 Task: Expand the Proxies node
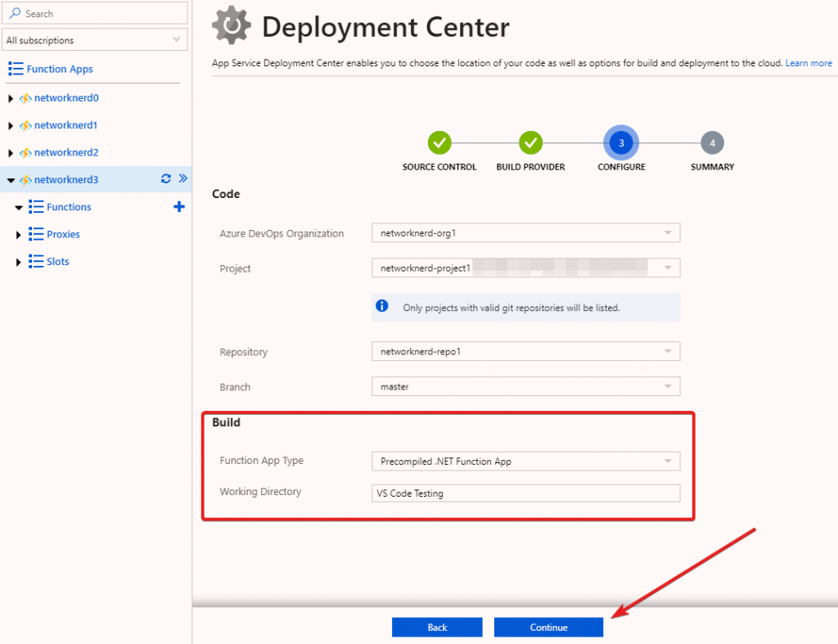(x=18, y=235)
